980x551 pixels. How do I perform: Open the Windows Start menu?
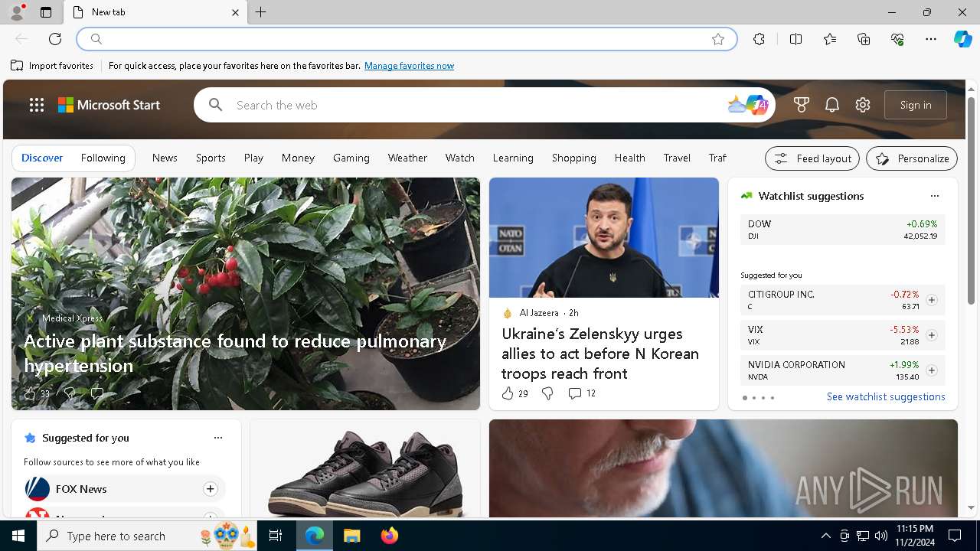coord(18,536)
